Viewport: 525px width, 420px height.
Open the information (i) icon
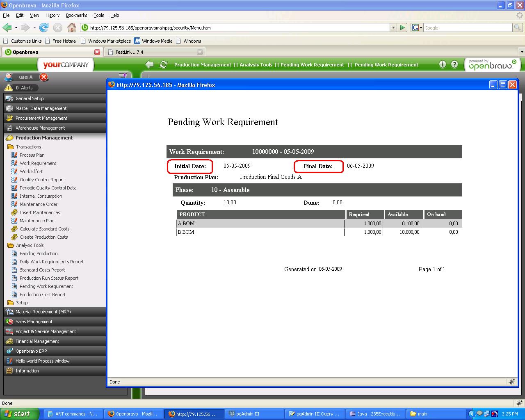tap(442, 64)
